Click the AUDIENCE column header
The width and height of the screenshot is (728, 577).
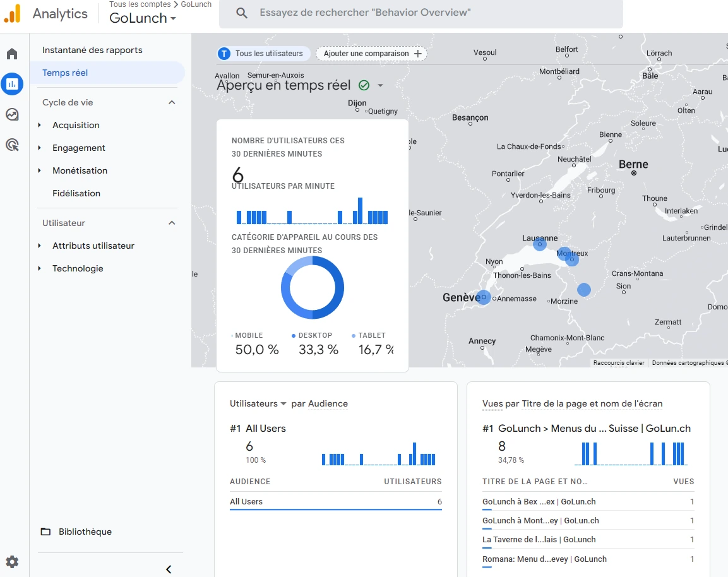[x=250, y=482]
